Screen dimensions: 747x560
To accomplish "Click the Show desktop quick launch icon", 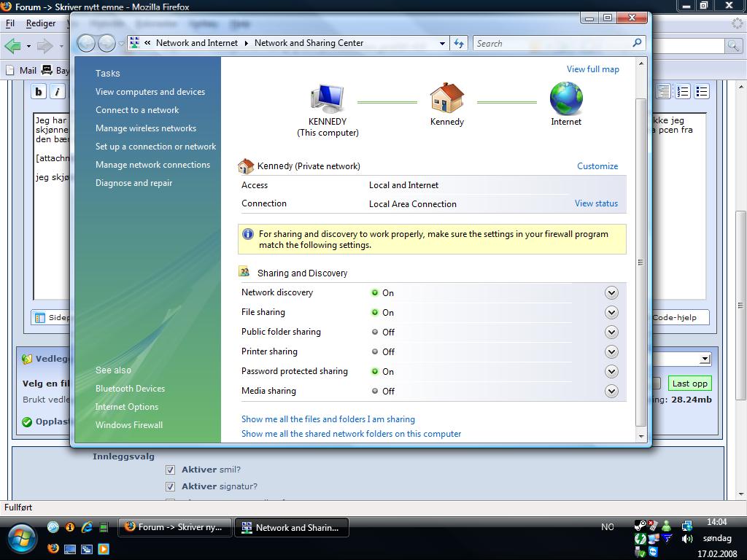I will (70, 548).
